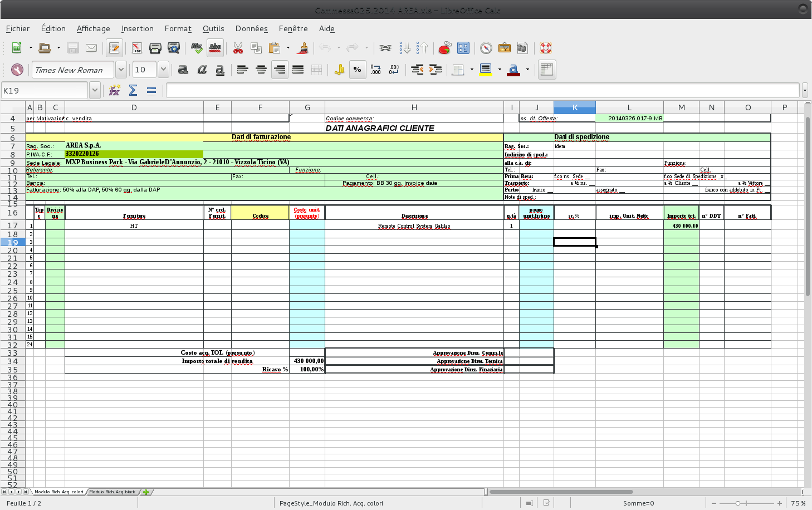Click the send document by email icon
812x510 pixels.
click(91, 48)
